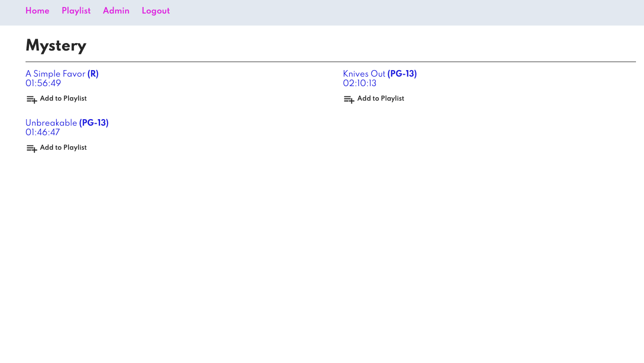Click the list icon next to Knives Out's add option
644x363 pixels.
pos(349,99)
